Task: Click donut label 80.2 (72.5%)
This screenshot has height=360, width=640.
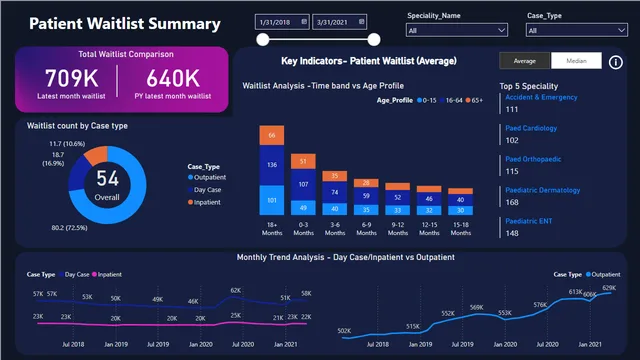Action: coord(69,228)
